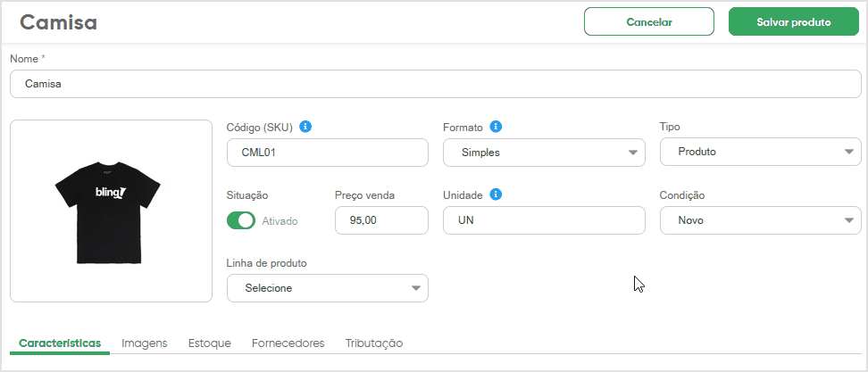Image resolution: width=868 pixels, height=372 pixels.
Task: Open the Tributação tab
Action: point(374,343)
